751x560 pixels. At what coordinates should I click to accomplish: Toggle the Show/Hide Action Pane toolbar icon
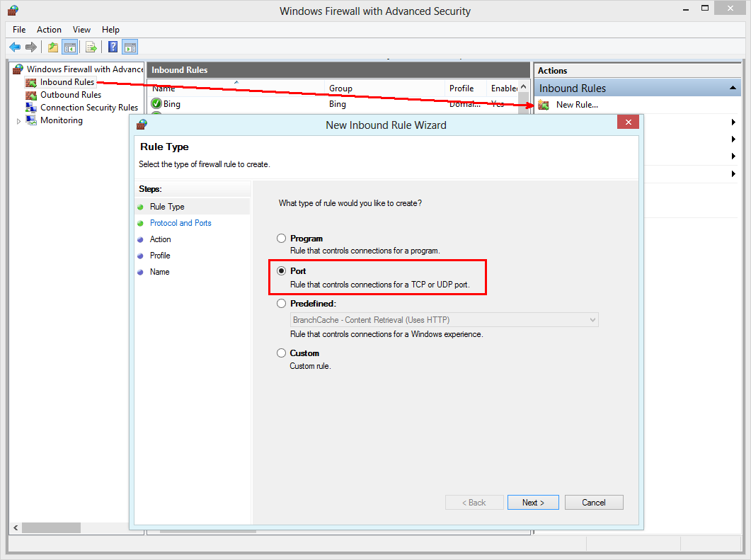click(130, 46)
